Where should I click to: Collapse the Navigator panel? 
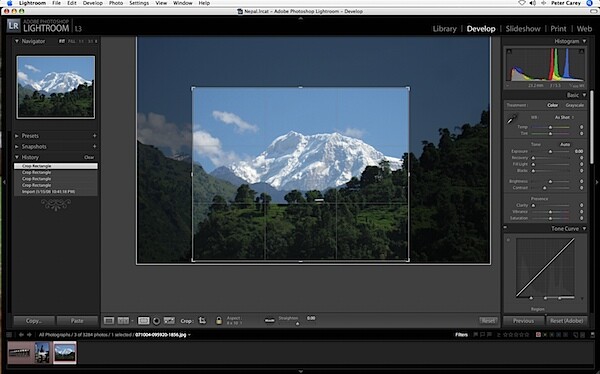(x=17, y=41)
